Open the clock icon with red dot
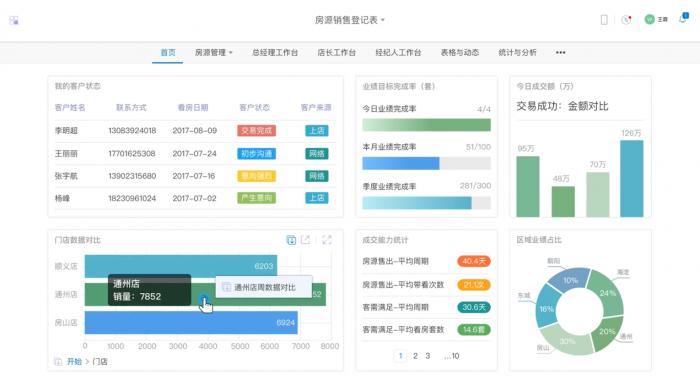Image resolution: width=700 pixels, height=381 pixels. click(x=626, y=20)
